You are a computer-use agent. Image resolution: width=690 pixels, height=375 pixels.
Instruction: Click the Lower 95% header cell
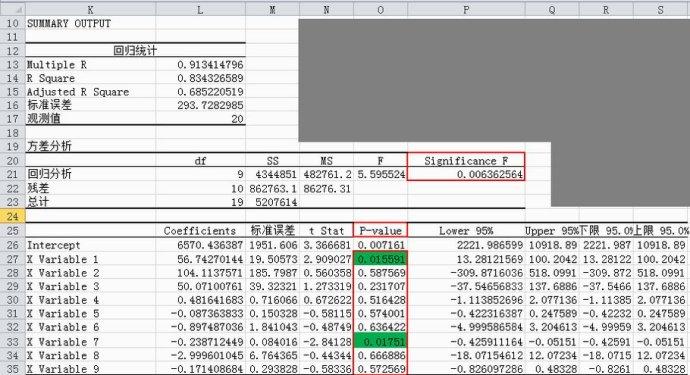(x=466, y=231)
